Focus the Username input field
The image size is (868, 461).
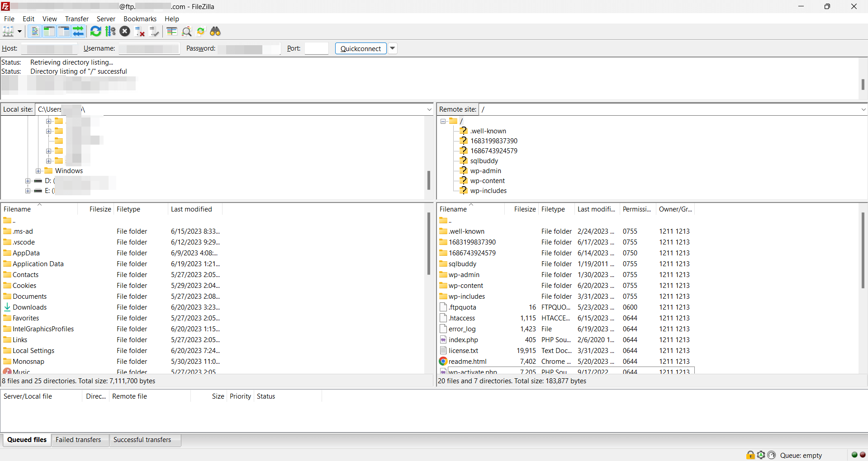[x=149, y=48]
